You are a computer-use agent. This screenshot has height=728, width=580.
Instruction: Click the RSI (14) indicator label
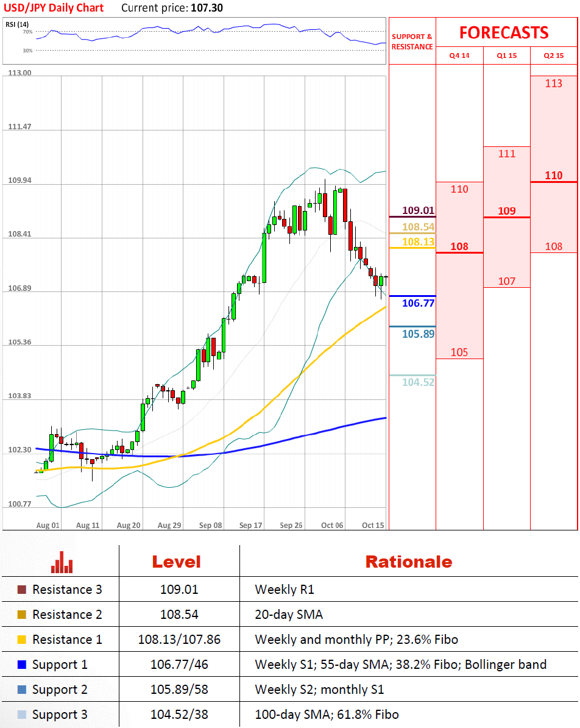18,24
